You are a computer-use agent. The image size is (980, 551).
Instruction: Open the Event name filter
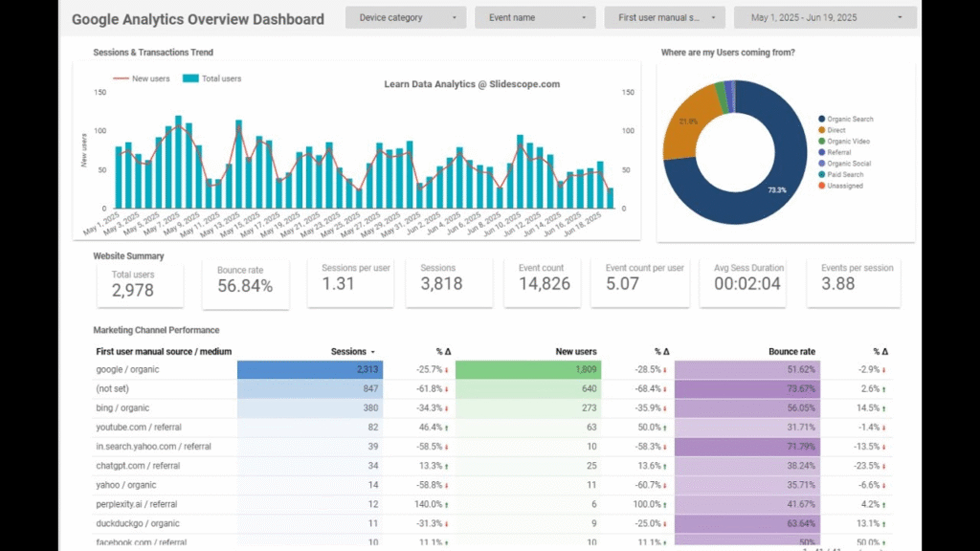click(535, 16)
